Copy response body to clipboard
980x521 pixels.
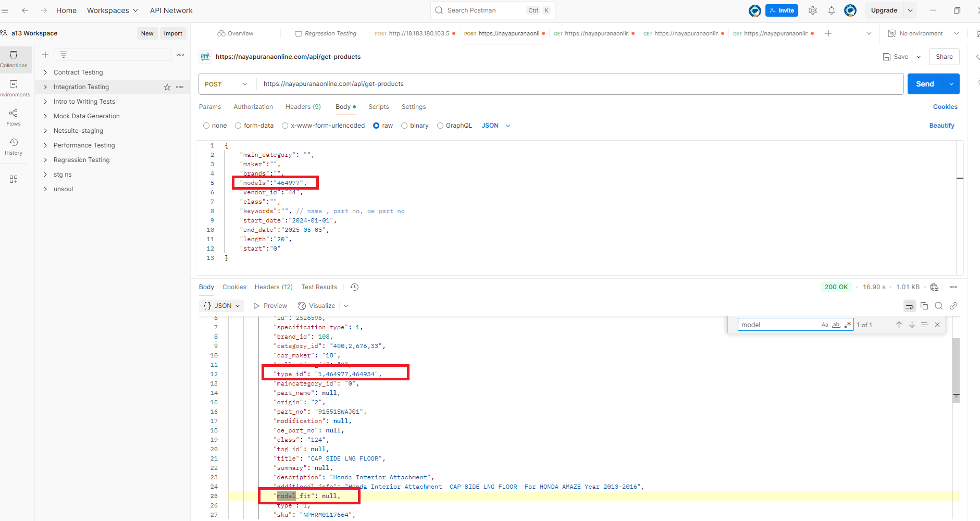(924, 306)
